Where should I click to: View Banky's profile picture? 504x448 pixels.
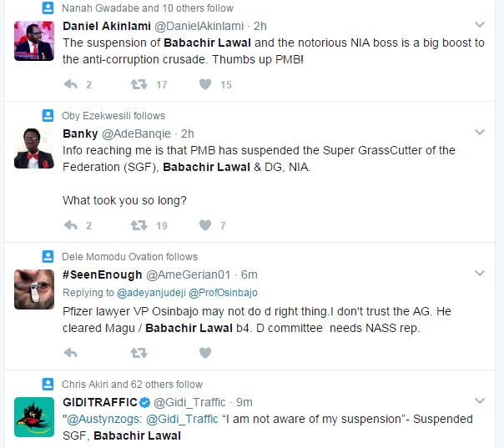34,148
